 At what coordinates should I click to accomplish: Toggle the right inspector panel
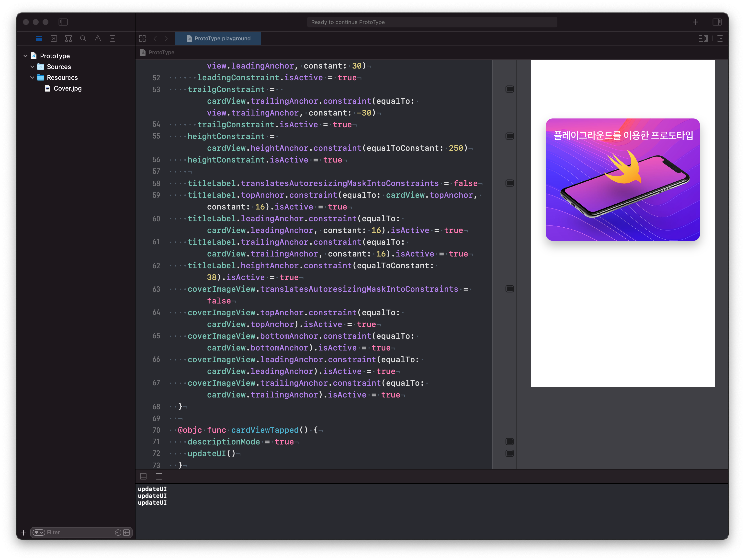(x=717, y=22)
